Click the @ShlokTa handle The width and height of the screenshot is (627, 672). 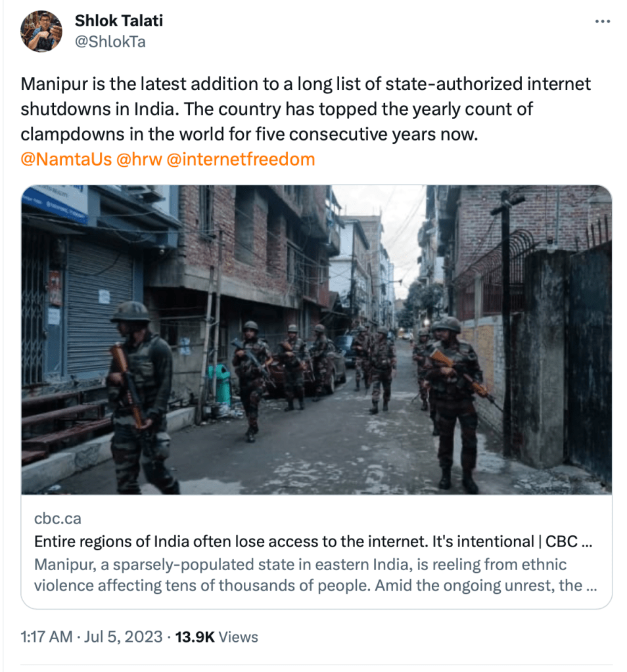(110, 42)
